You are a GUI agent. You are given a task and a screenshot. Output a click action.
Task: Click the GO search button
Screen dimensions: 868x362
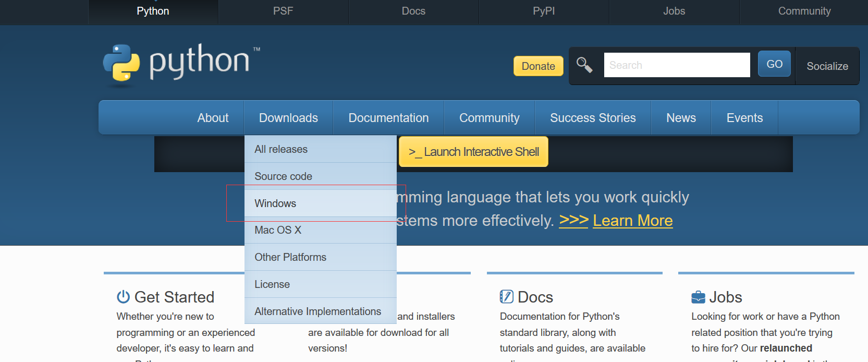[774, 64]
